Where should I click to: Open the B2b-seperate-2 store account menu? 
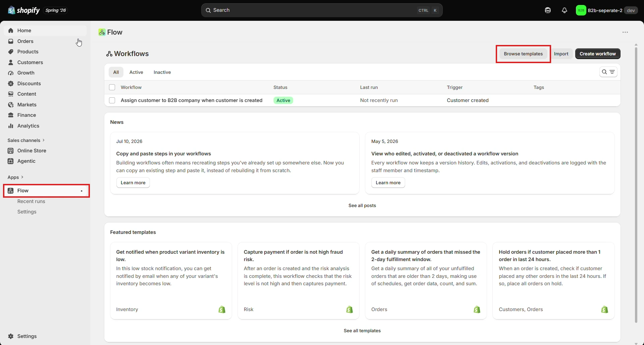point(606,10)
